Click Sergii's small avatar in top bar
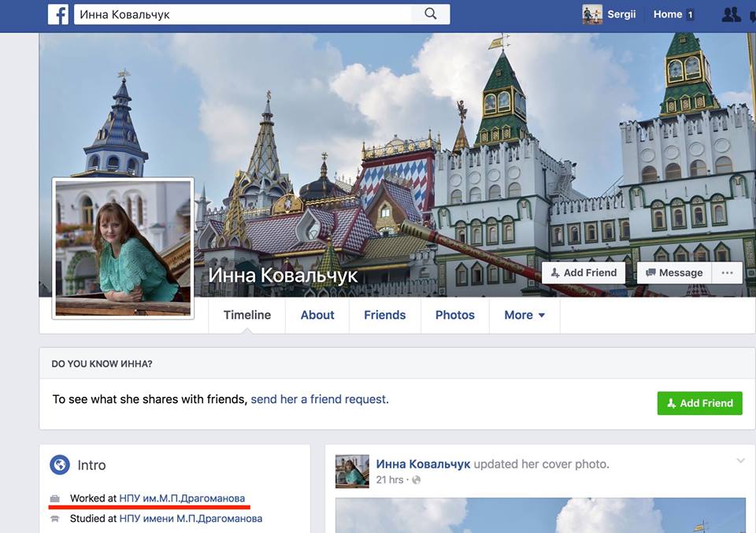The image size is (756, 533). (x=592, y=14)
